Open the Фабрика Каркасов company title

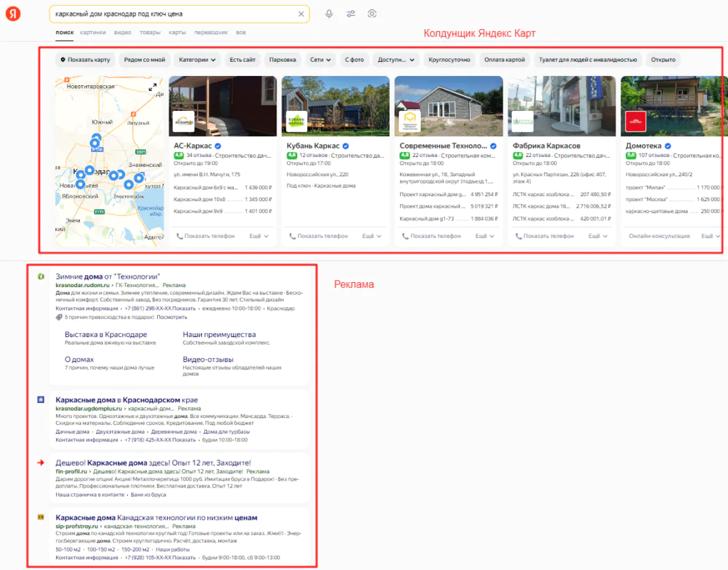click(x=547, y=146)
